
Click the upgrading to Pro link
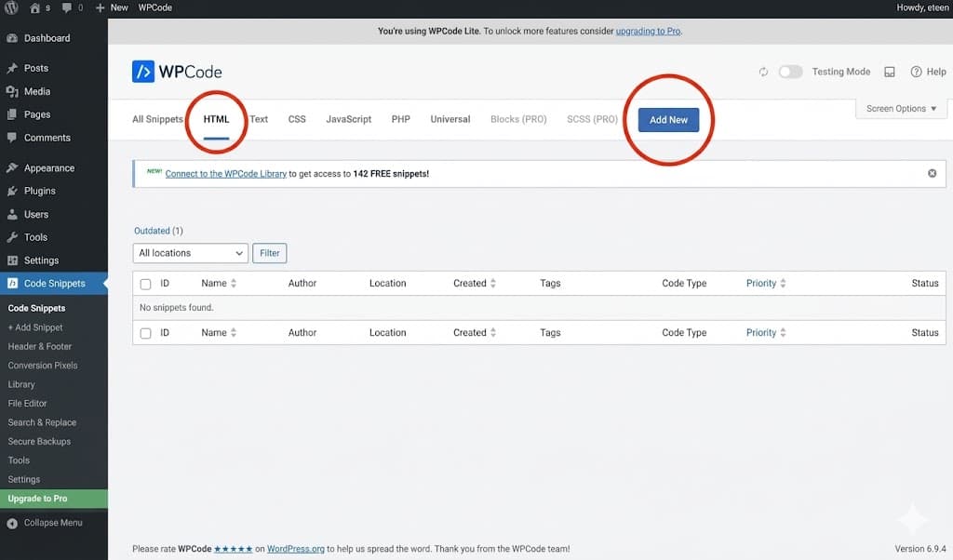click(x=648, y=31)
